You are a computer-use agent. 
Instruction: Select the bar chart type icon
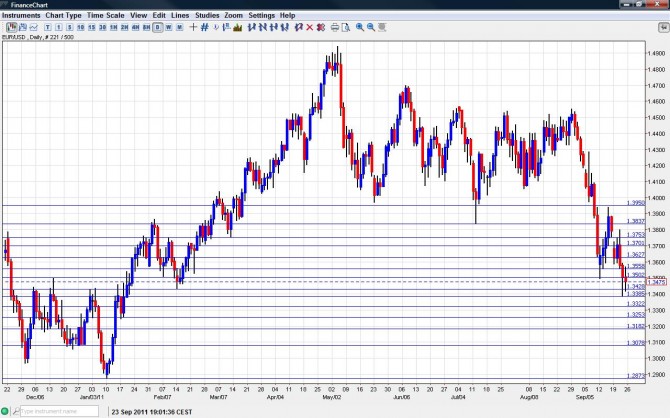point(23,27)
